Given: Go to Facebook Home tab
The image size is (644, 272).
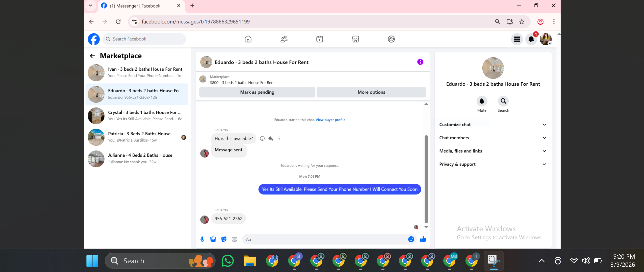Looking at the screenshot, I should (248, 39).
